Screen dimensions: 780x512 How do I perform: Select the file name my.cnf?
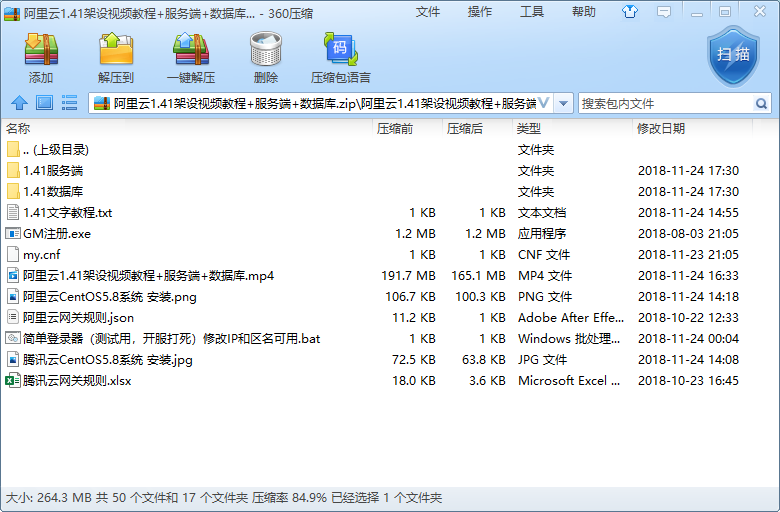point(42,255)
